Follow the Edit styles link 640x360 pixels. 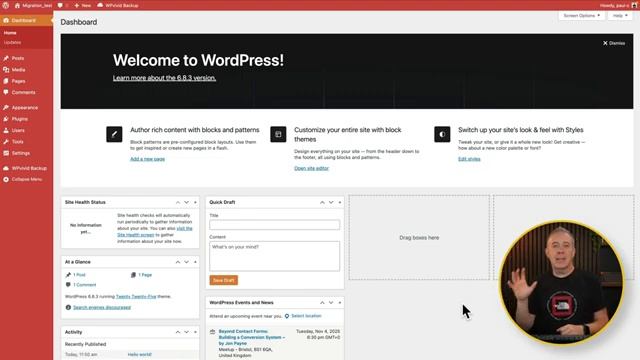pyautogui.click(x=469, y=159)
